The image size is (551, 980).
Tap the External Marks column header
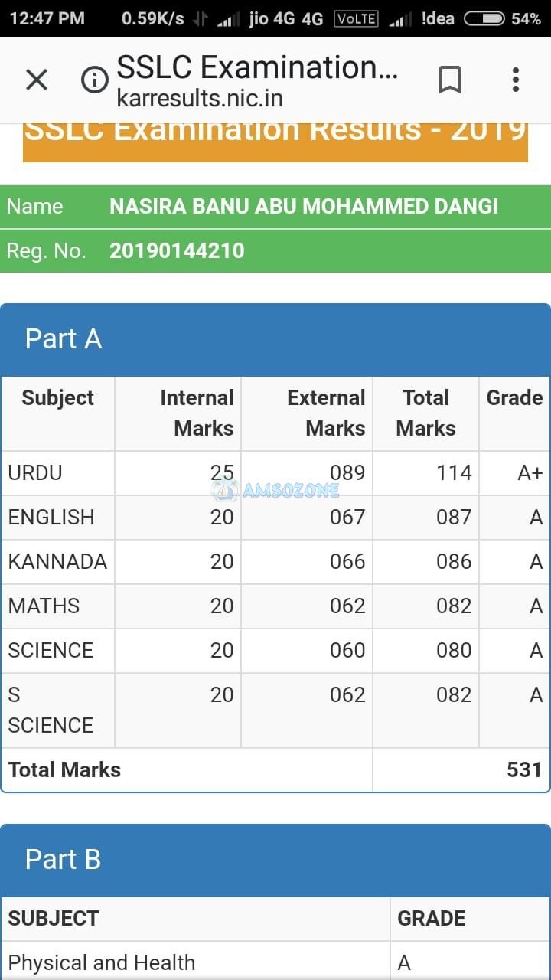[x=327, y=413]
